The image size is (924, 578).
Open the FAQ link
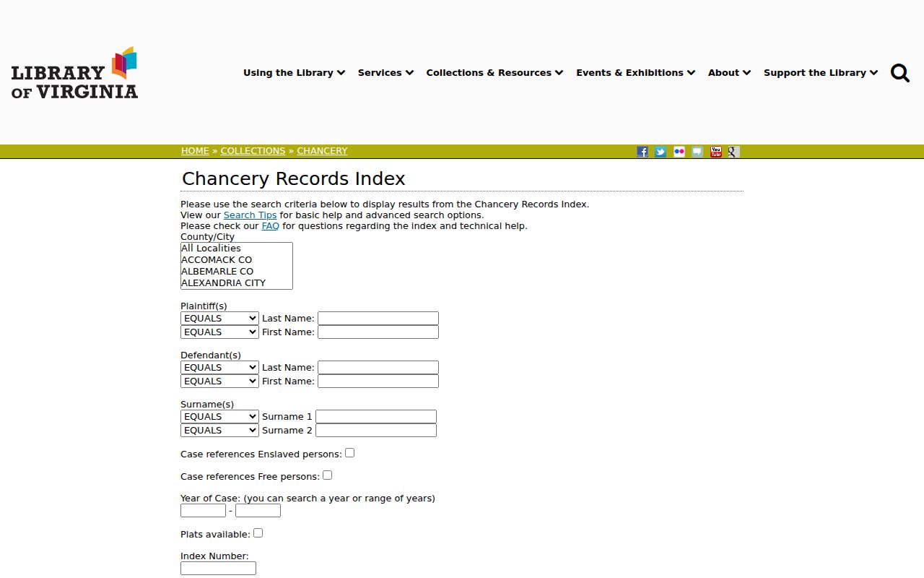(x=270, y=226)
